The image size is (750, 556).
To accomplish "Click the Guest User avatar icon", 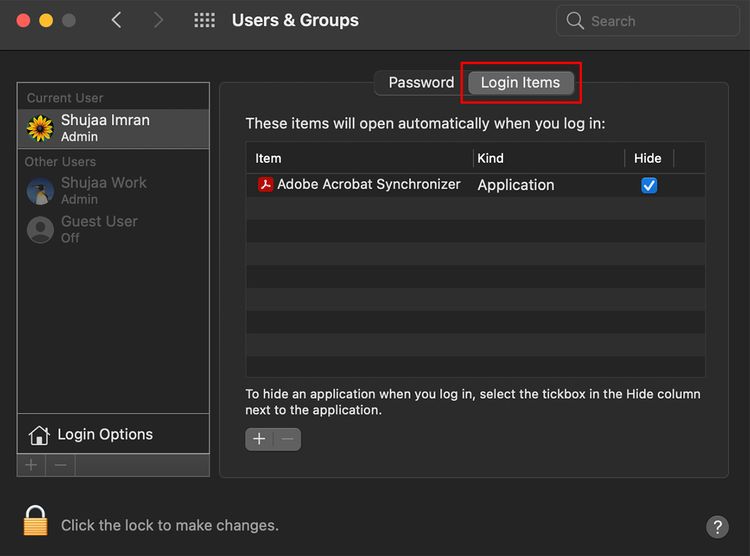I will [40, 230].
